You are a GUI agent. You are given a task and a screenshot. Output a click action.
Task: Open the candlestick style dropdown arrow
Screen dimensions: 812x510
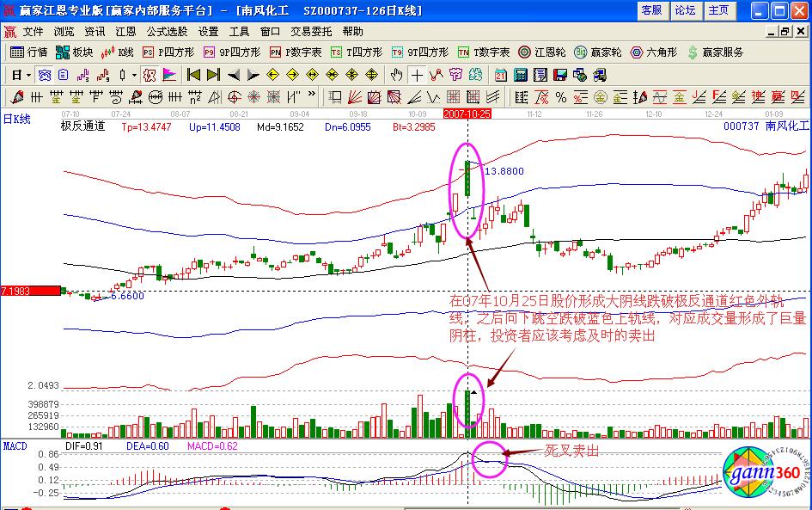133,75
